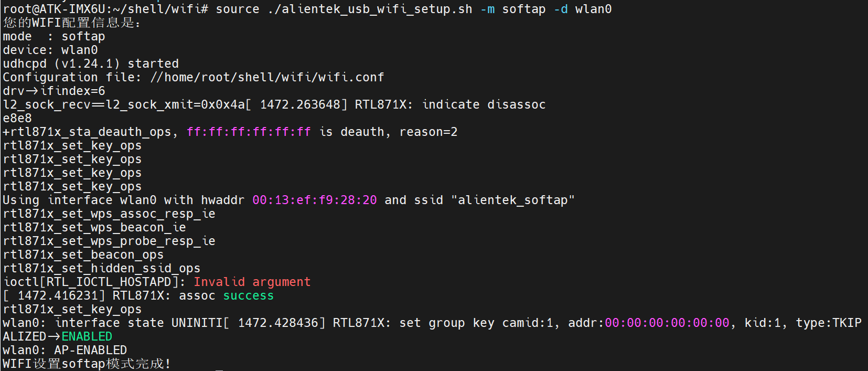This screenshot has height=371, width=868.
Task: Click the rtl871x_set_hidden_ssid_ops line
Action: pyautogui.click(x=101, y=269)
